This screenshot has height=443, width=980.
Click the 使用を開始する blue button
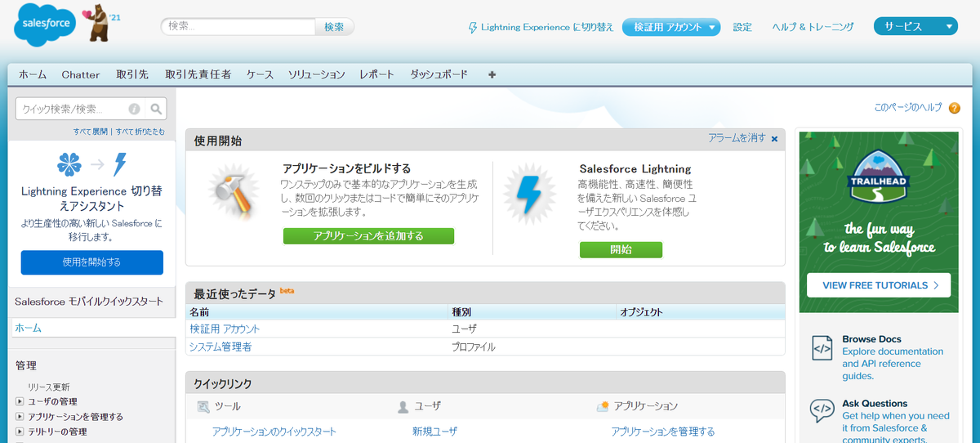click(91, 262)
